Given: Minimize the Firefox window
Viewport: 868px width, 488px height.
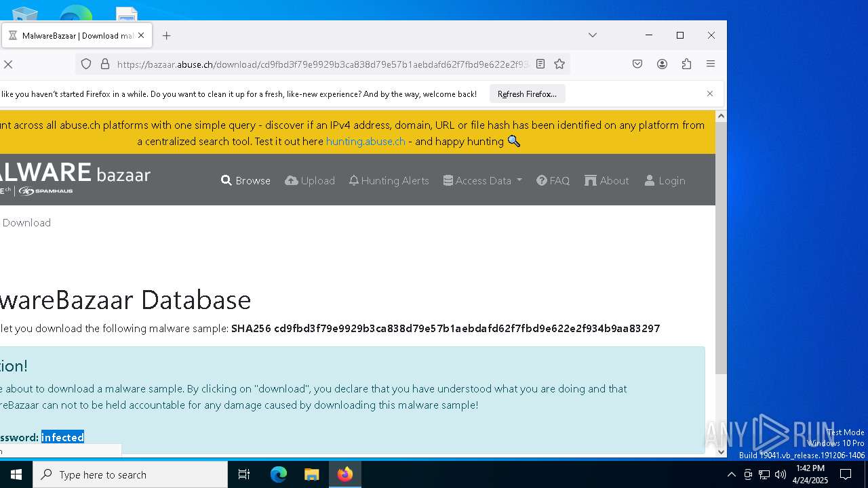Looking at the screenshot, I should [x=649, y=35].
